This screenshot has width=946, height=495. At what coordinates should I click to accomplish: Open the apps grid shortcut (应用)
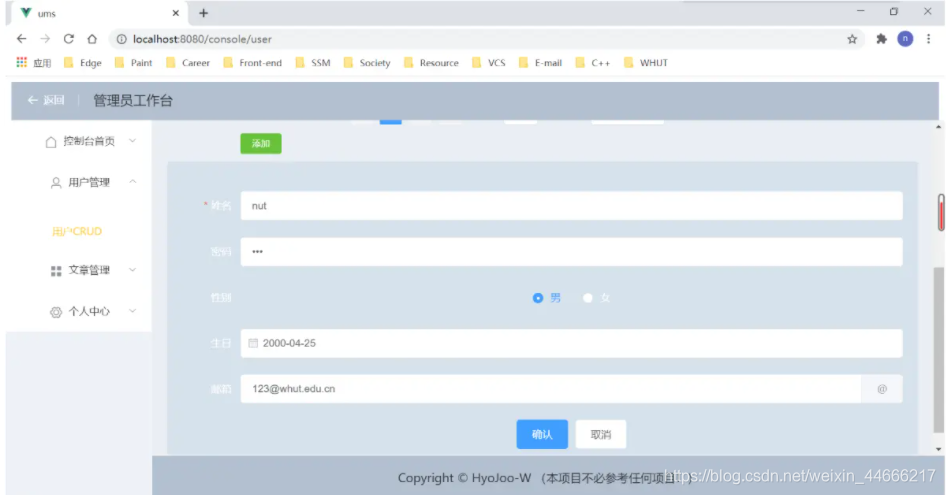click(x=34, y=62)
